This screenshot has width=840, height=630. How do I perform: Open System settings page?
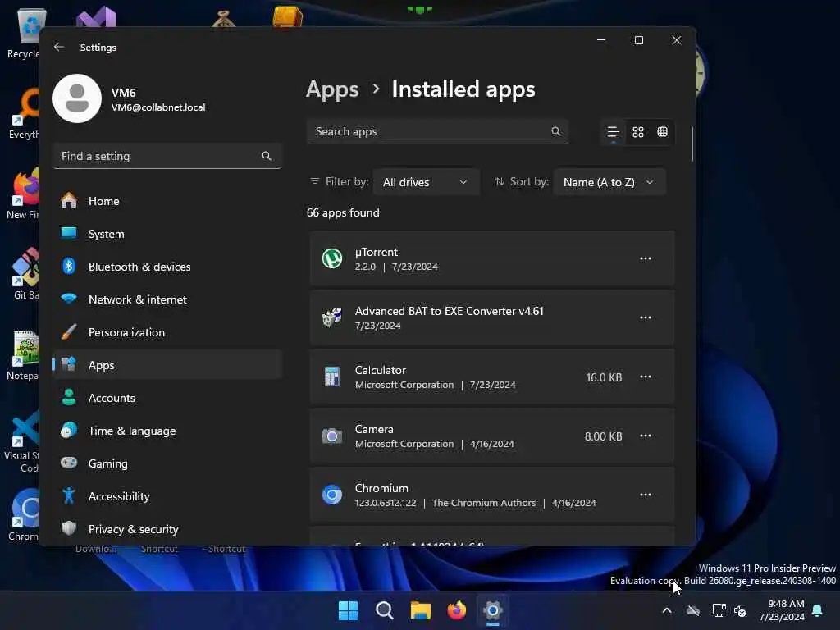(x=167, y=234)
